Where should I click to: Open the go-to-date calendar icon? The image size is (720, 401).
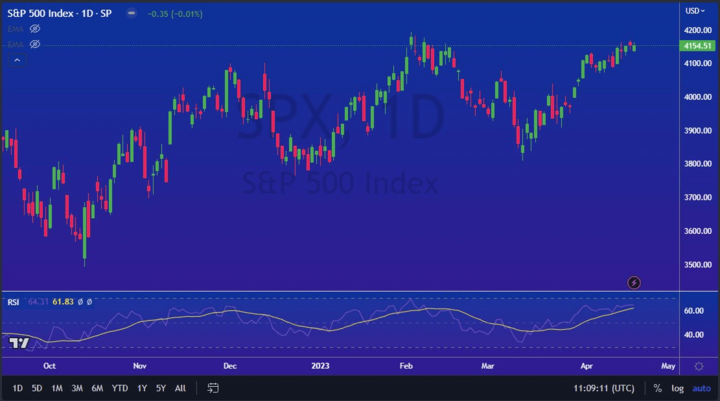pos(213,388)
